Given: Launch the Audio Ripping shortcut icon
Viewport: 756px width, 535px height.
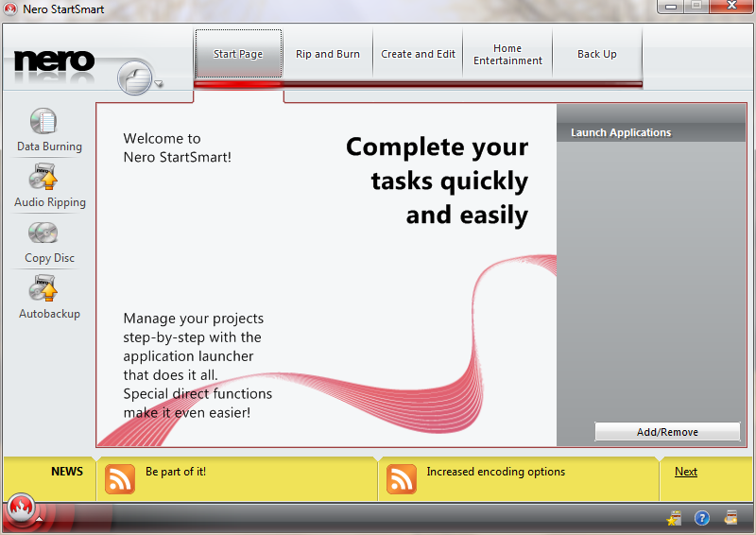Looking at the screenshot, I should tap(43, 177).
